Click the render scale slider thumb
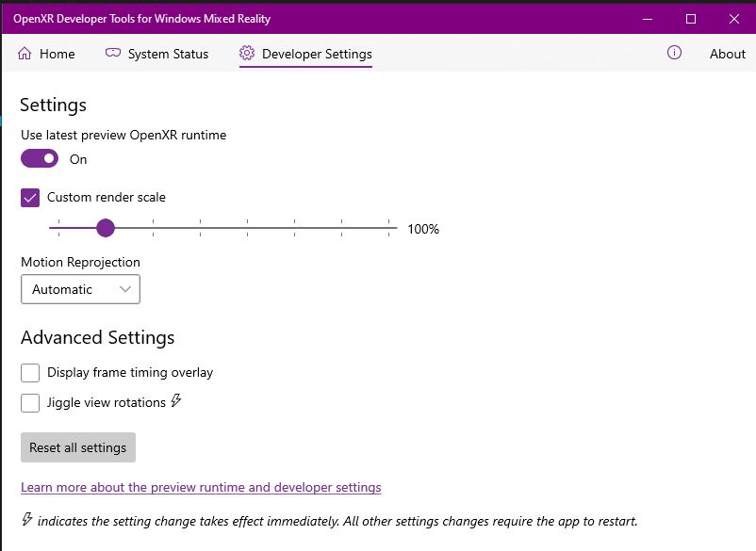756x551 pixels. click(x=106, y=228)
